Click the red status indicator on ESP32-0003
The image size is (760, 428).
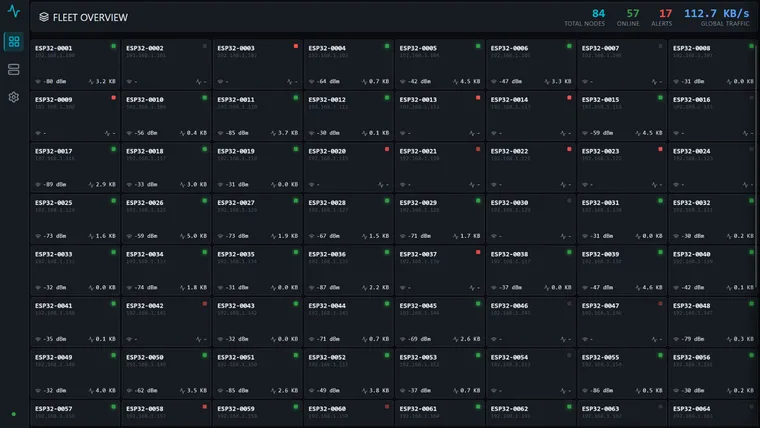click(296, 46)
